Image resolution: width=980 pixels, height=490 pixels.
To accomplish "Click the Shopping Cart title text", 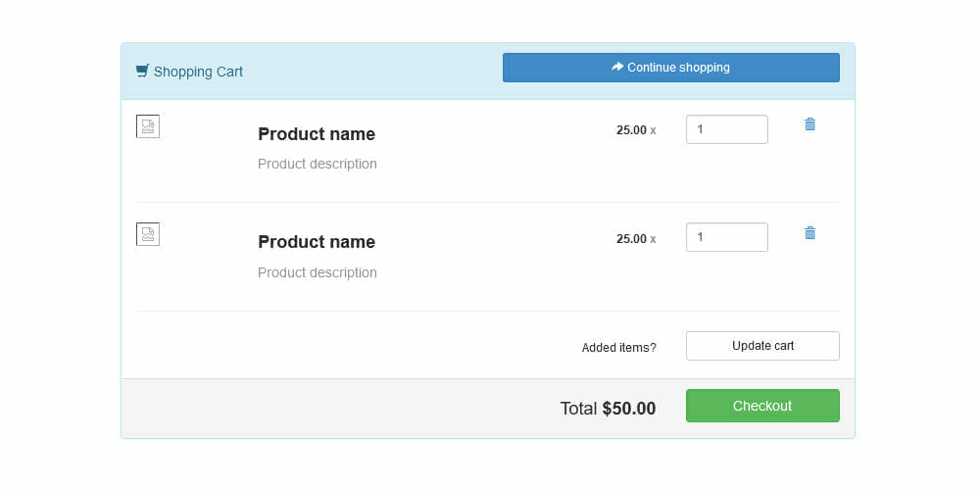I will pyautogui.click(x=198, y=72).
